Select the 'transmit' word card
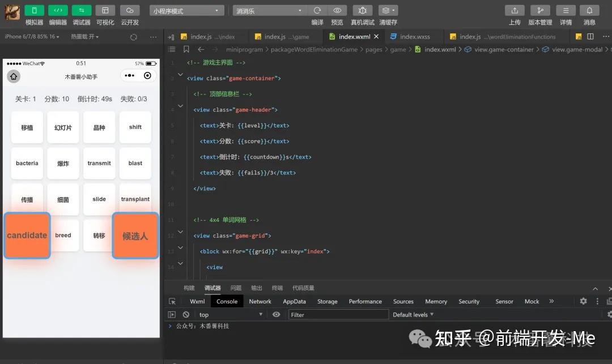Screen dimensions: 612x364 [99, 163]
